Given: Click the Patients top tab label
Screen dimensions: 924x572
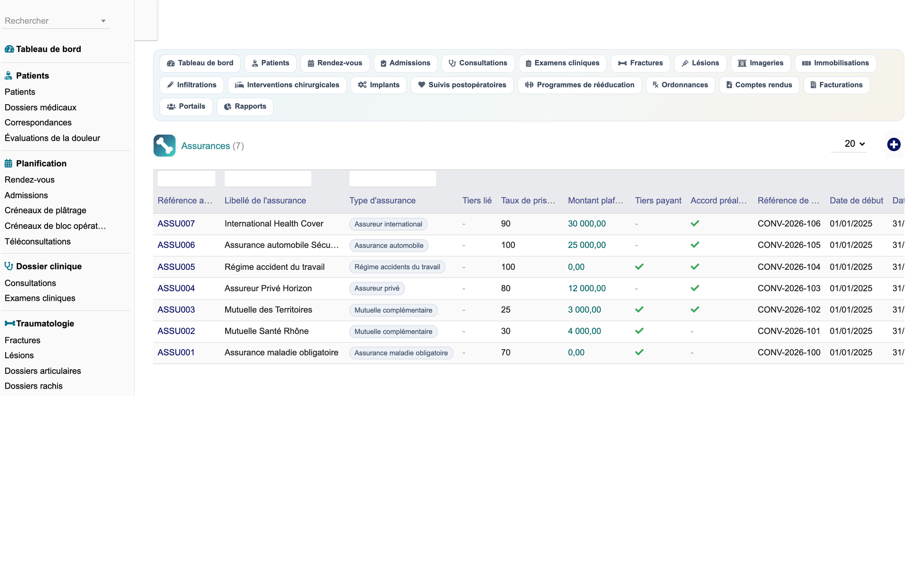Looking at the screenshot, I should (275, 63).
